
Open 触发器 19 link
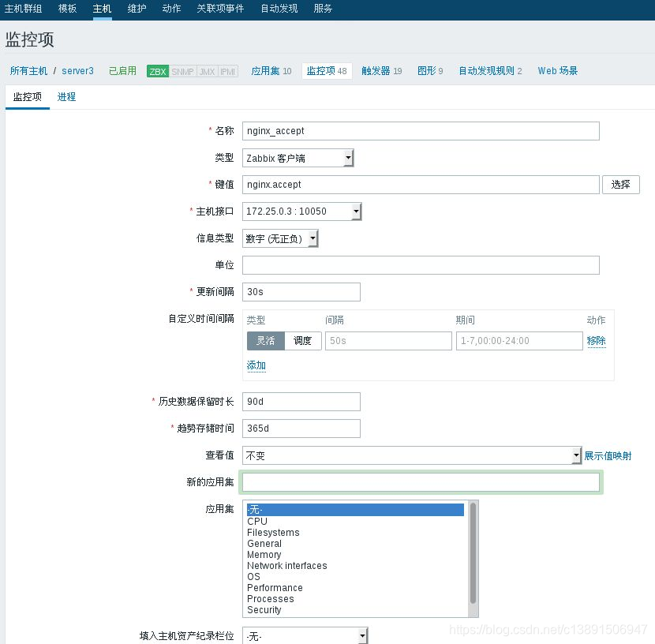pos(381,71)
